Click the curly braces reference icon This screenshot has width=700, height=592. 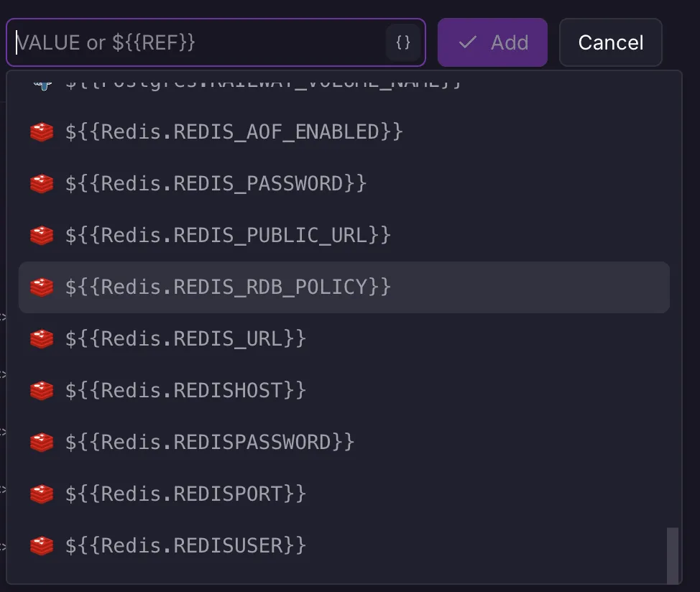[x=403, y=42]
